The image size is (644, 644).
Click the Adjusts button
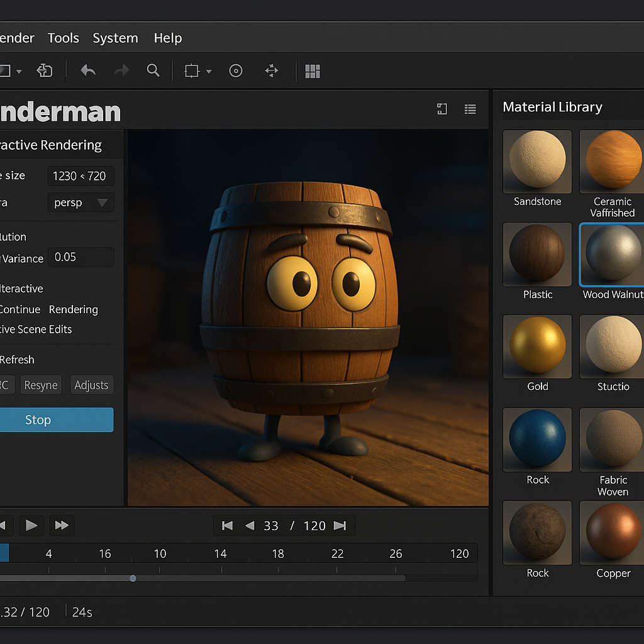[x=92, y=385]
